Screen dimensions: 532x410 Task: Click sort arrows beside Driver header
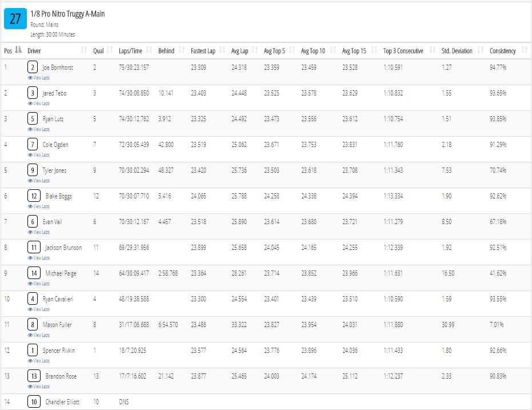click(x=84, y=50)
